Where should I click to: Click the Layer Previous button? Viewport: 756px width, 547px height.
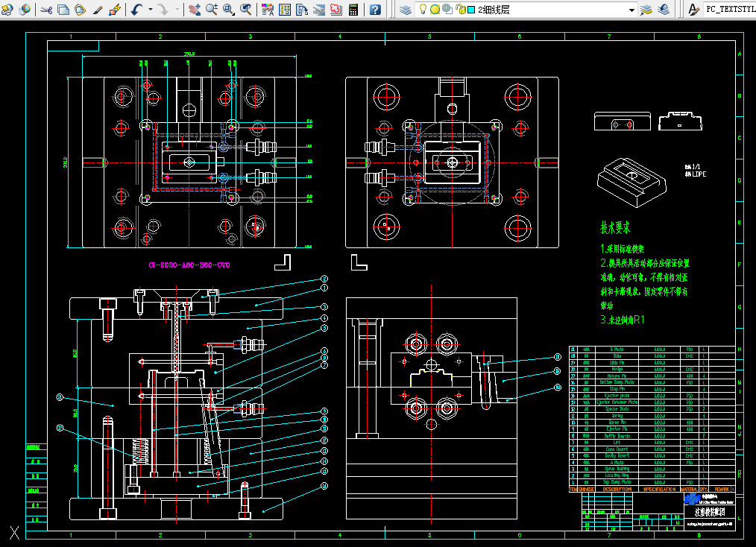[664, 9]
